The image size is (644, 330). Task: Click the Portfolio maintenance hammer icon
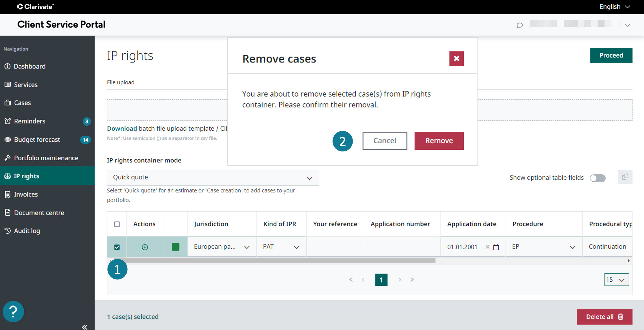coord(8,158)
